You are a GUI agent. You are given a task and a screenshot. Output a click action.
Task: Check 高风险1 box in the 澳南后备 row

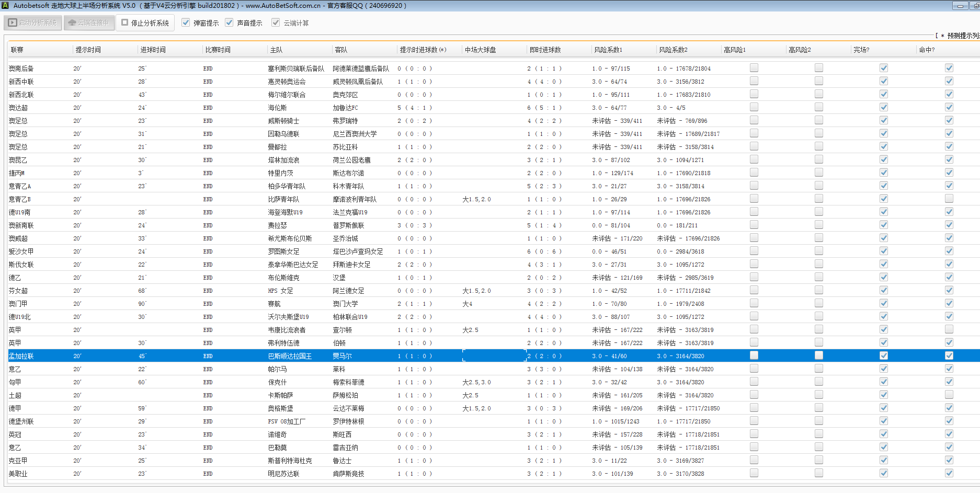click(x=754, y=68)
